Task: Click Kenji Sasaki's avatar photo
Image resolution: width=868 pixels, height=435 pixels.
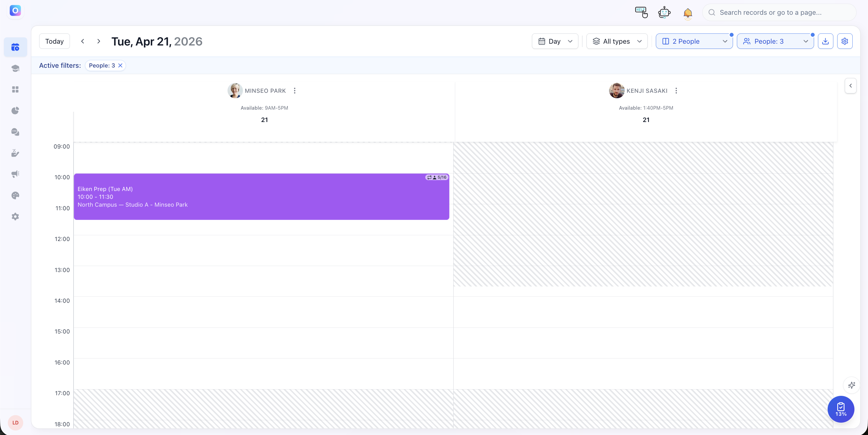Action: [x=617, y=91]
